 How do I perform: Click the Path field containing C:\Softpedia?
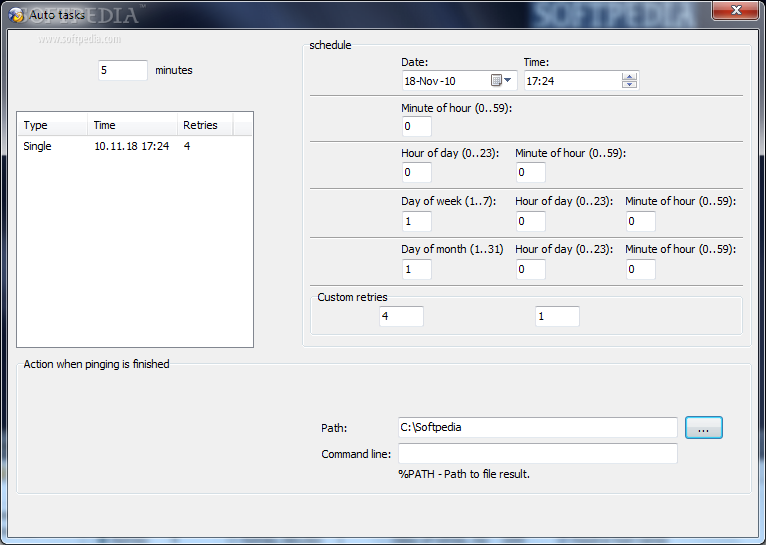538,427
